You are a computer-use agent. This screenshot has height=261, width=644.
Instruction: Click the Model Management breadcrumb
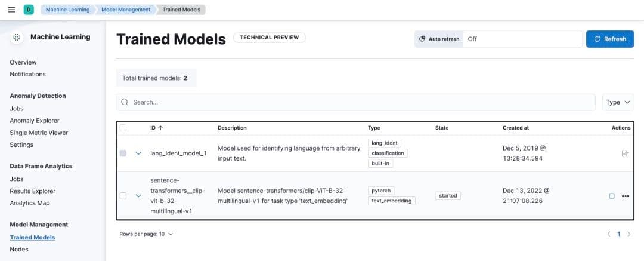125,10
